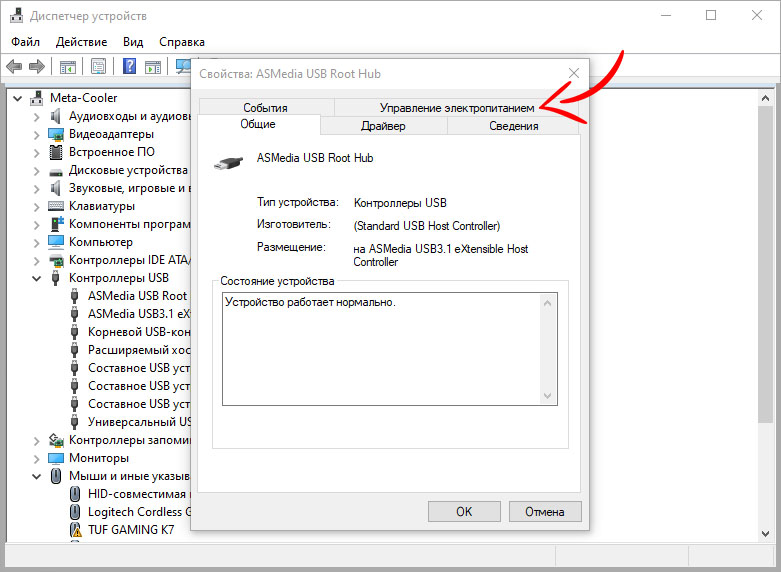Click the Аудиовходы speaker icon
Image resolution: width=781 pixels, height=572 pixels.
pos(56,116)
